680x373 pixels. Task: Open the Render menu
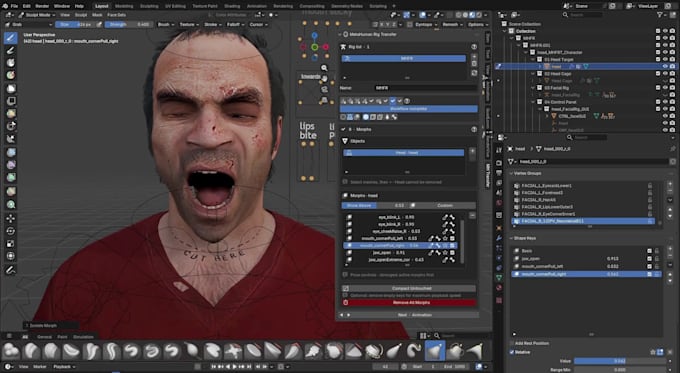42,6
